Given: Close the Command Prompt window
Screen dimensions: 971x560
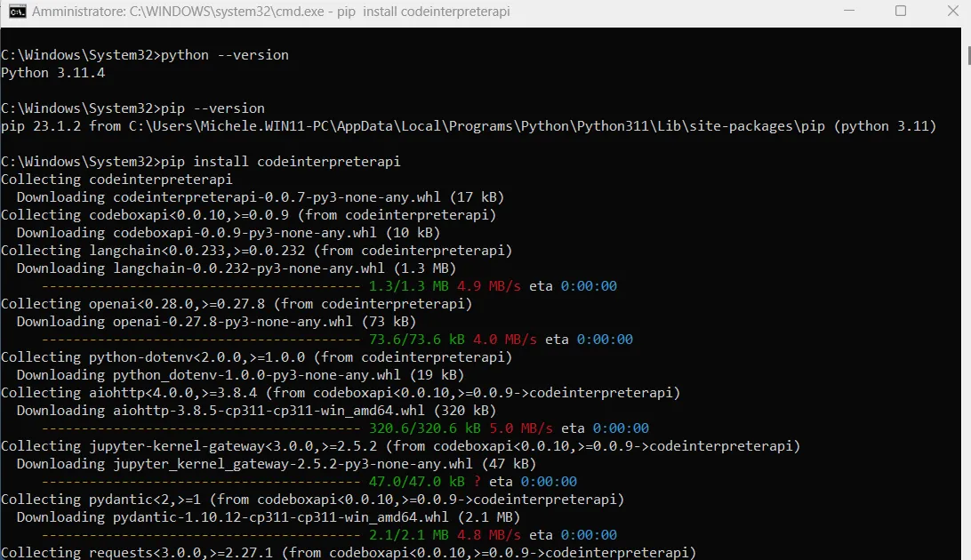Looking at the screenshot, I should click(x=952, y=12).
